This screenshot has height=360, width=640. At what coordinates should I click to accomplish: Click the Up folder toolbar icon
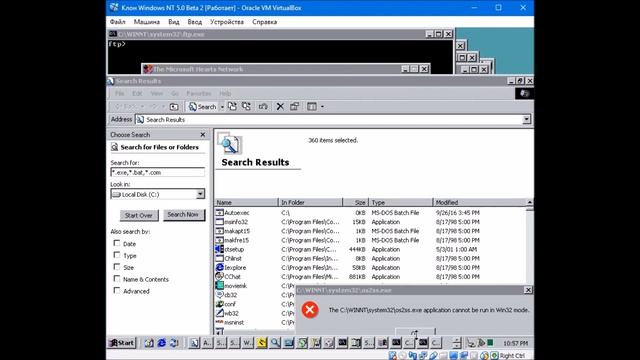pos(174,107)
